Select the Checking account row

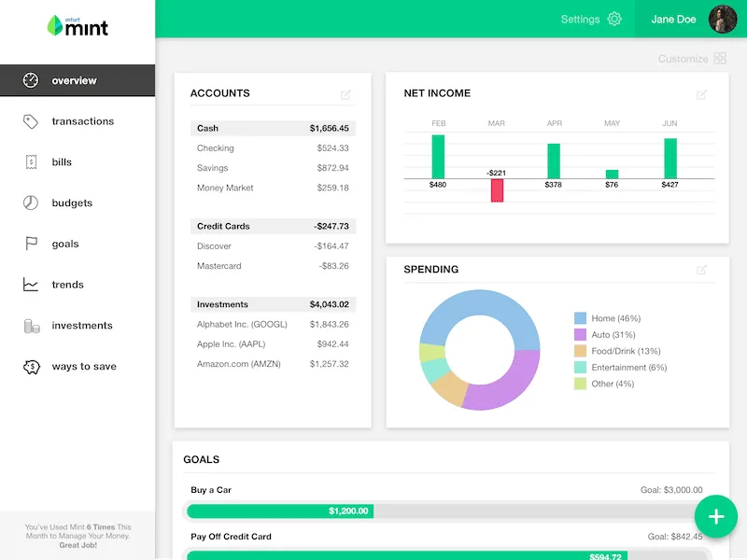point(273,148)
